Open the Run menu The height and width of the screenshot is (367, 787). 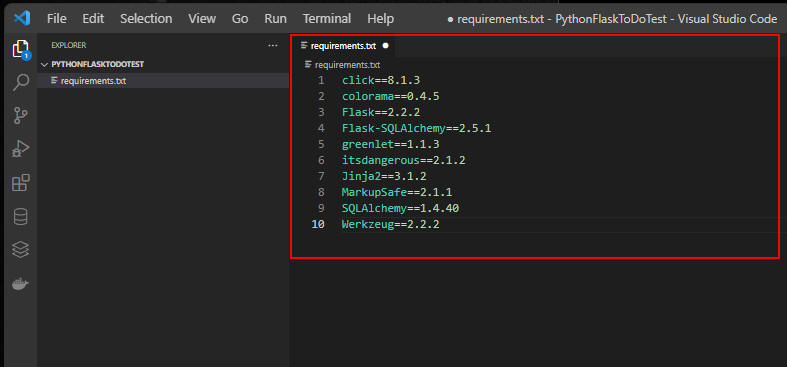coord(276,19)
